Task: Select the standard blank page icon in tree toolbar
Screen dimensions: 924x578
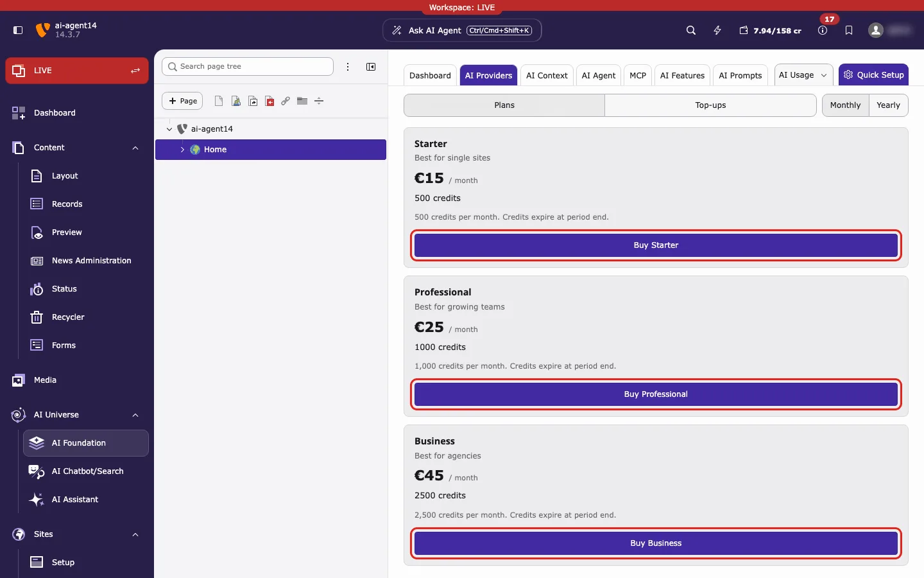Action: pyautogui.click(x=219, y=101)
